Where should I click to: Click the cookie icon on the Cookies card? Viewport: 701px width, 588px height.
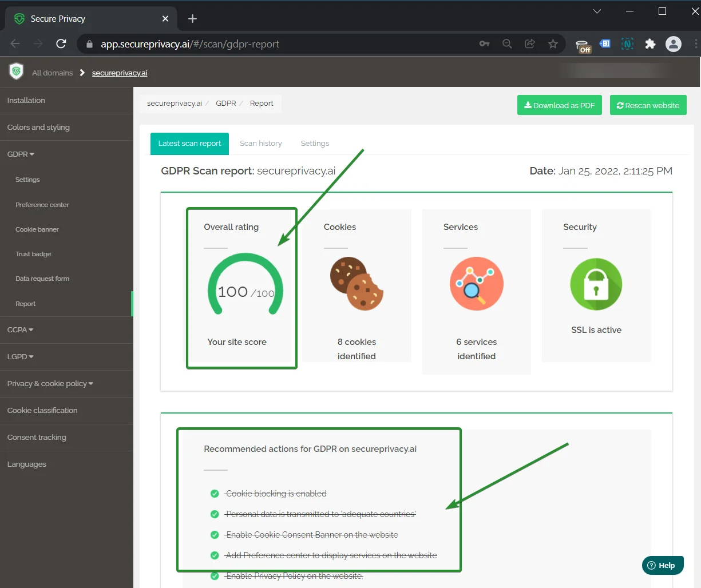click(357, 283)
